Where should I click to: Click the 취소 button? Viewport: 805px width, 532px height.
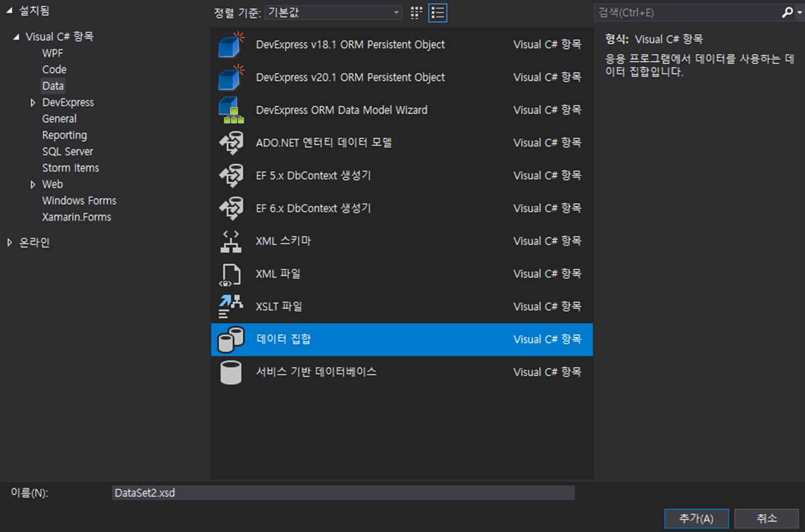766,519
